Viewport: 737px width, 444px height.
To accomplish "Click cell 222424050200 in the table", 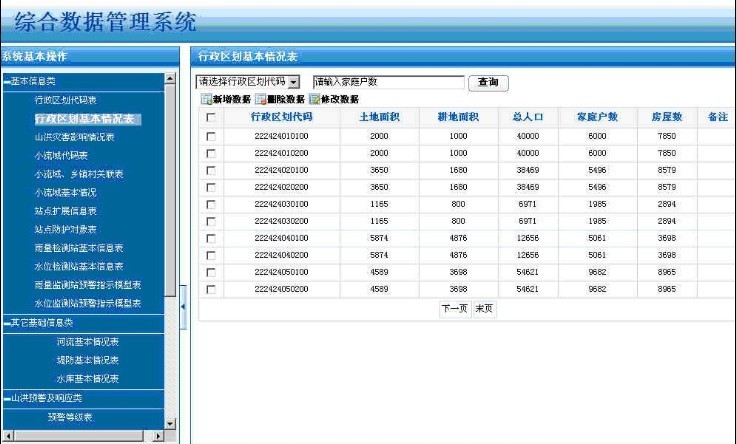I will coord(282,289).
